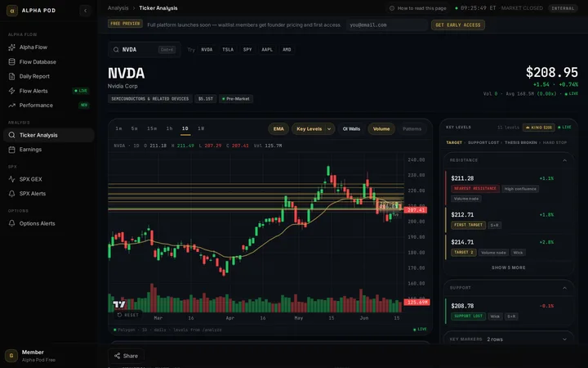Click the red 207.41 price label
Screen dimensions: 588x368
coord(416,210)
